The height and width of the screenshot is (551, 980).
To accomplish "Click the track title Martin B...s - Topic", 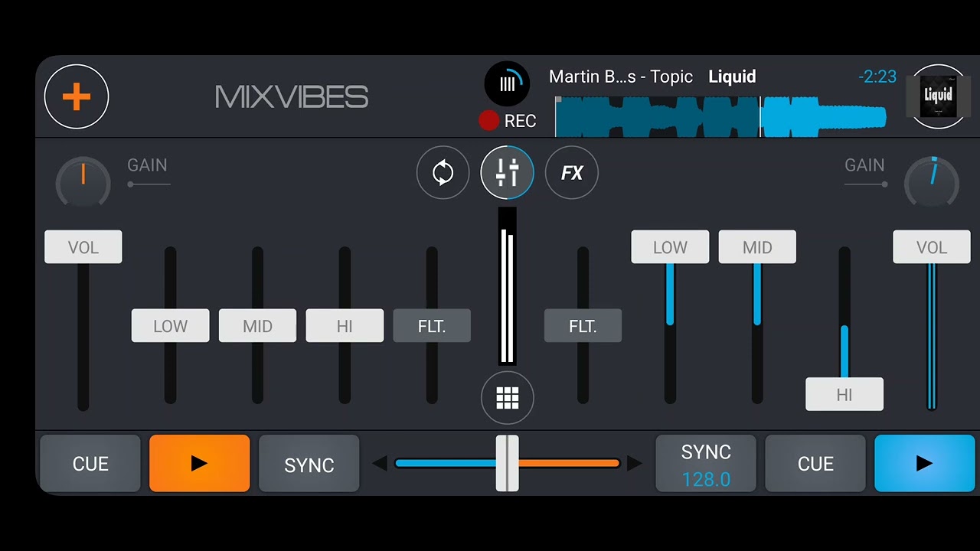I will point(621,77).
